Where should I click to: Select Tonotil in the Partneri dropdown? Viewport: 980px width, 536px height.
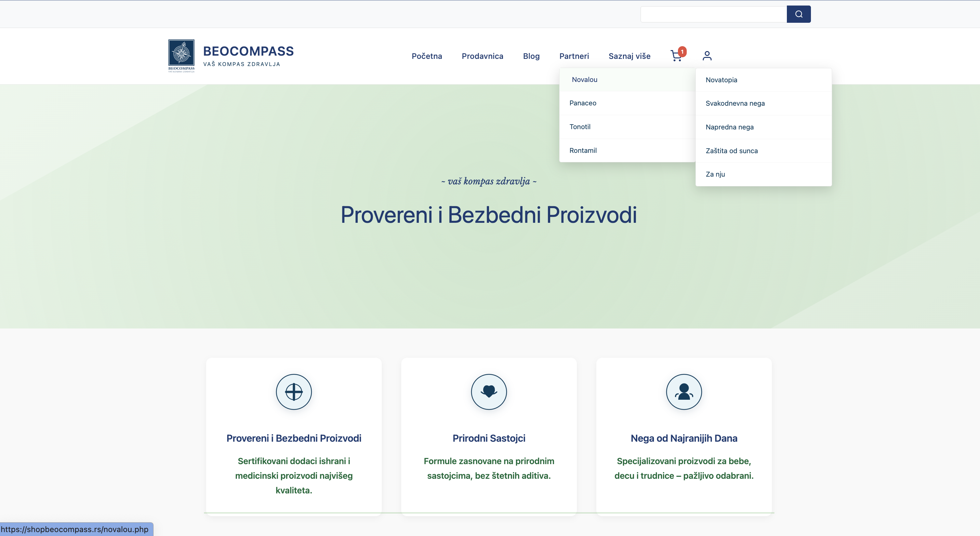(627, 127)
